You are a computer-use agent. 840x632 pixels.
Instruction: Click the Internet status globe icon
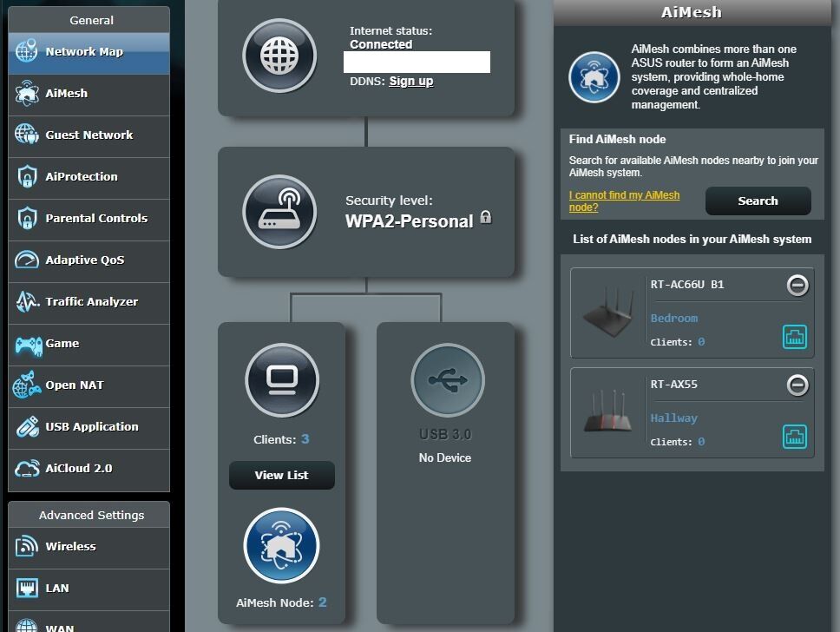pos(279,56)
